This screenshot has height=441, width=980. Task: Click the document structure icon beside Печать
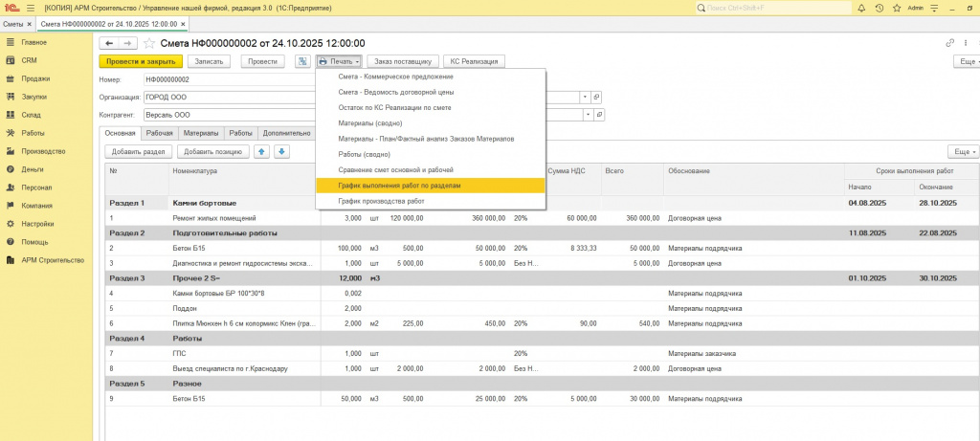pyautogui.click(x=302, y=61)
